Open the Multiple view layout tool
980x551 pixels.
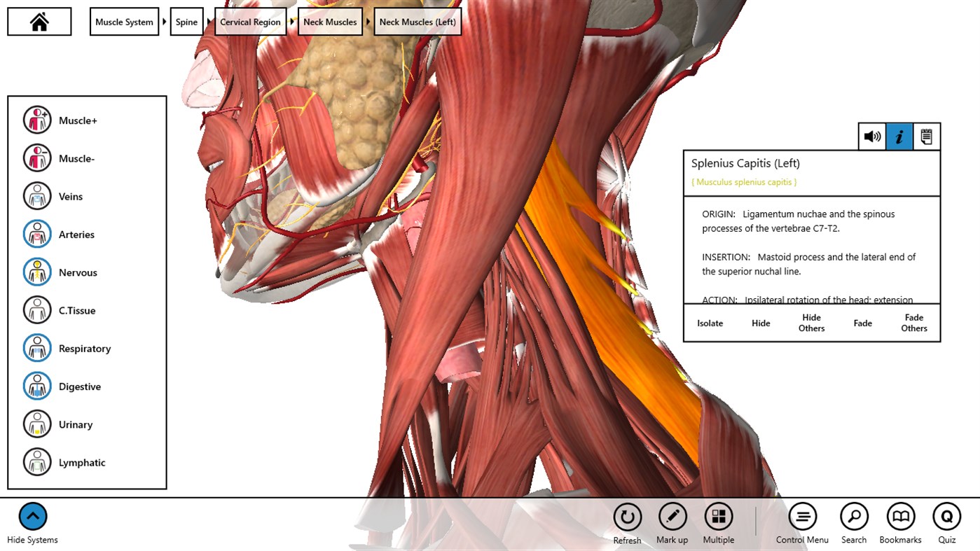[718, 516]
